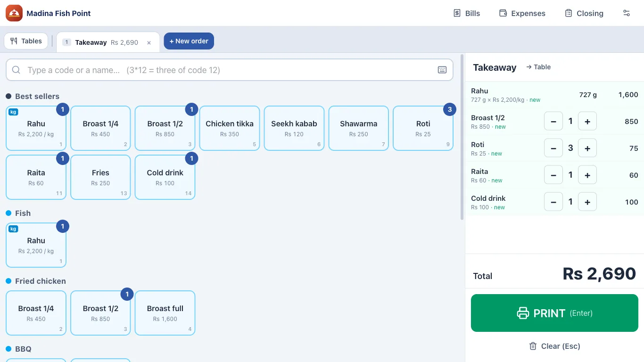
Task: Add Fries to the order
Action: coord(100,177)
